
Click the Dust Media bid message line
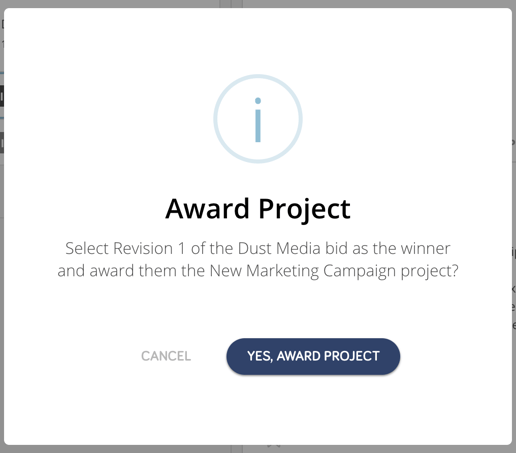pos(258,248)
